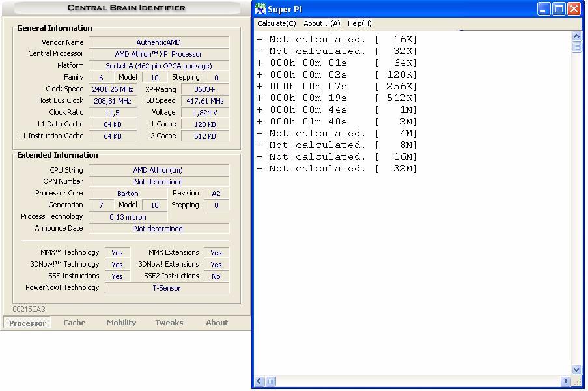
Task: Click the PowerNow! Technology T-Sensor field
Action: point(167,288)
